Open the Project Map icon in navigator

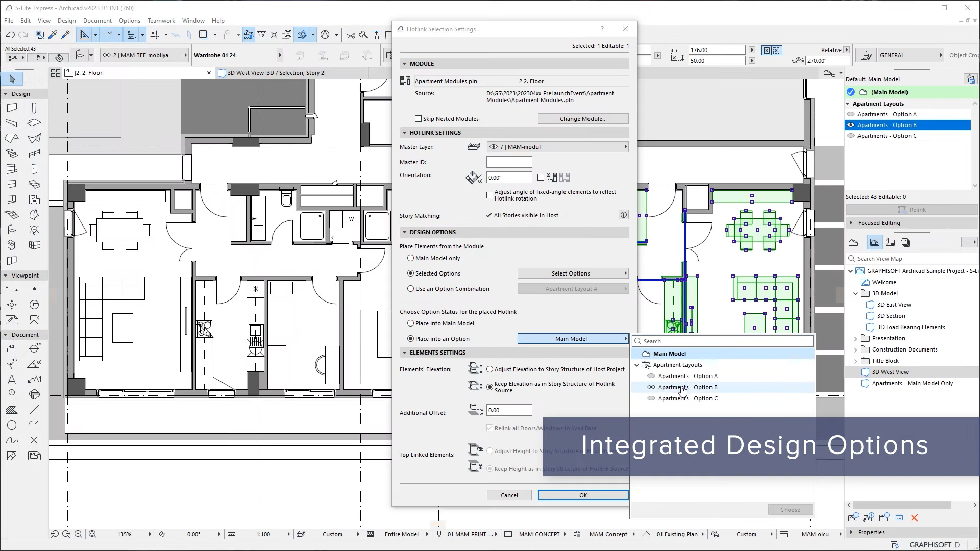pyautogui.click(x=853, y=243)
